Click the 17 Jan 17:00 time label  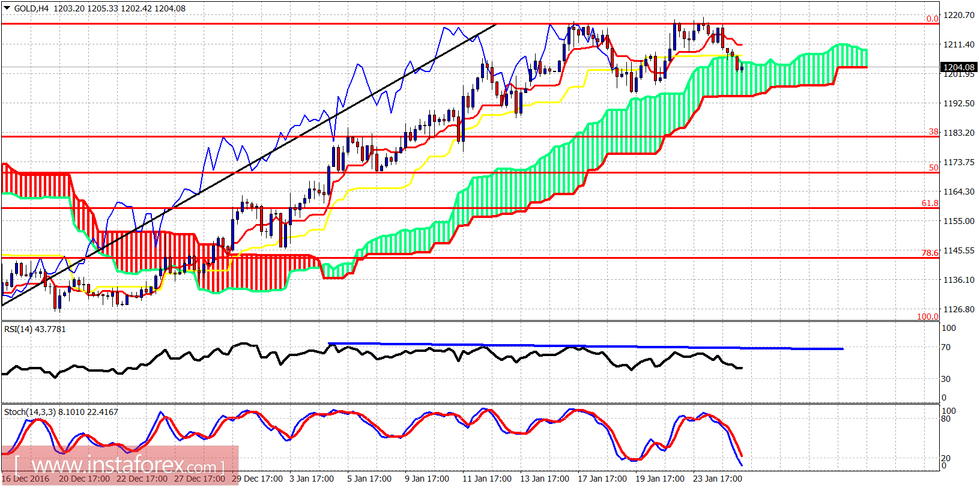[602, 479]
